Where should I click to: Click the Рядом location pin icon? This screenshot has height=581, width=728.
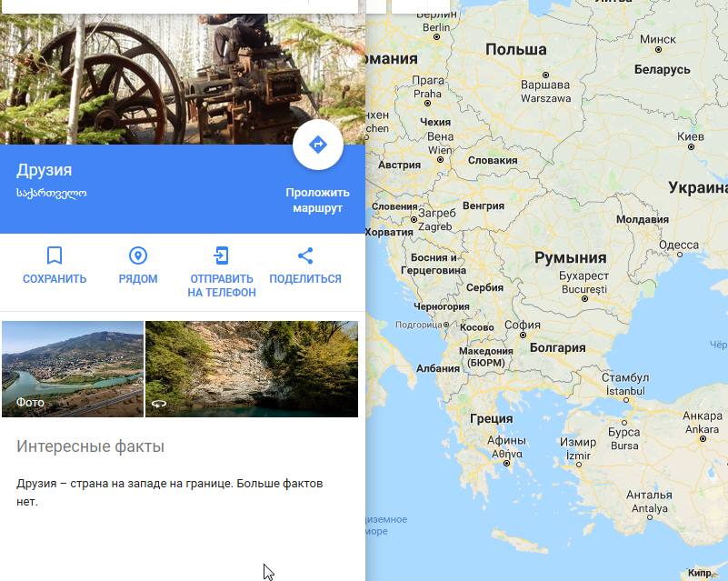tap(138, 255)
